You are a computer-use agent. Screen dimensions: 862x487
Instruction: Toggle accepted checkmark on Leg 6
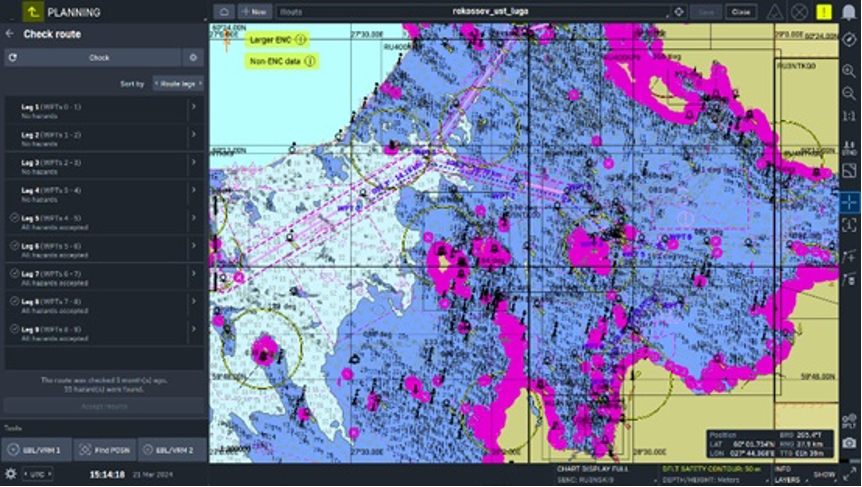(x=14, y=246)
